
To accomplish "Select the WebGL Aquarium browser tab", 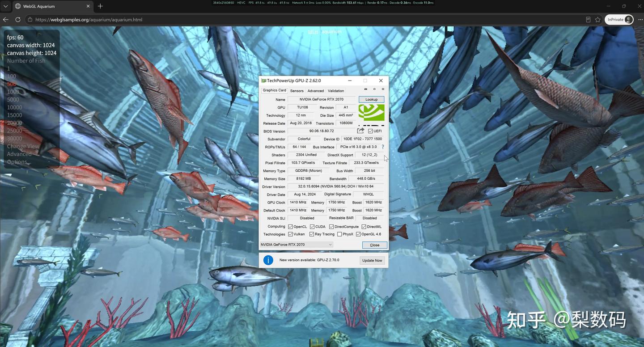I will (52, 6).
